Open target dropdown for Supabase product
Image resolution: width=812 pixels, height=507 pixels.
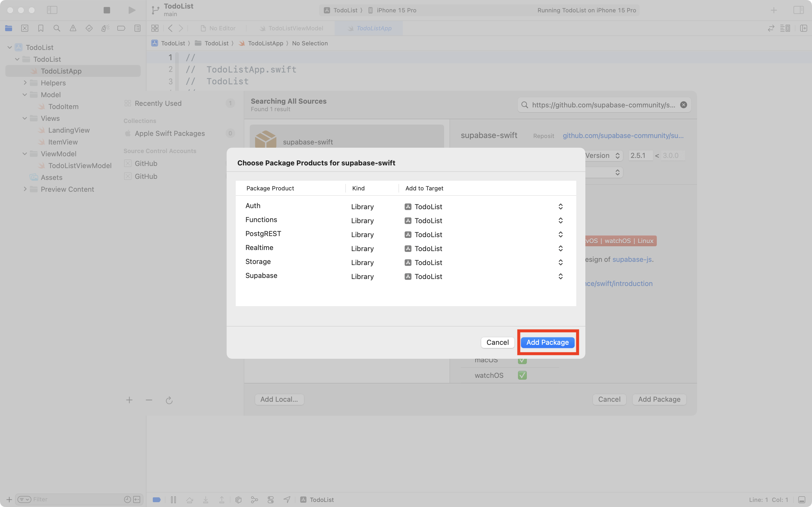coord(560,276)
